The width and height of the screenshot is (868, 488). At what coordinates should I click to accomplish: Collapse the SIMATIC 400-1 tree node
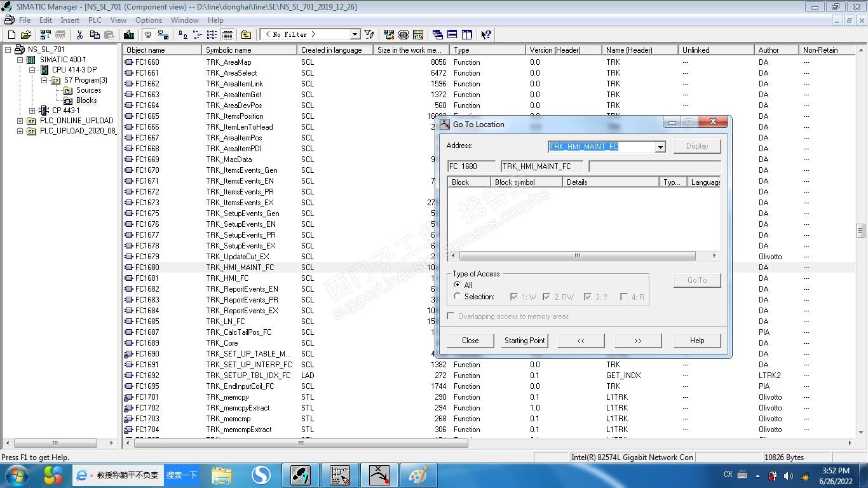click(x=20, y=60)
